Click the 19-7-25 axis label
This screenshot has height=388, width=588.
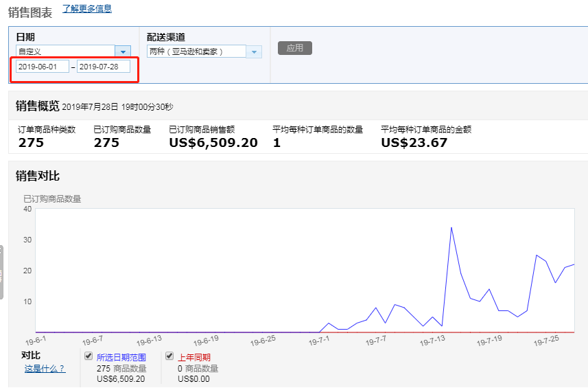click(x=546, y=341)
